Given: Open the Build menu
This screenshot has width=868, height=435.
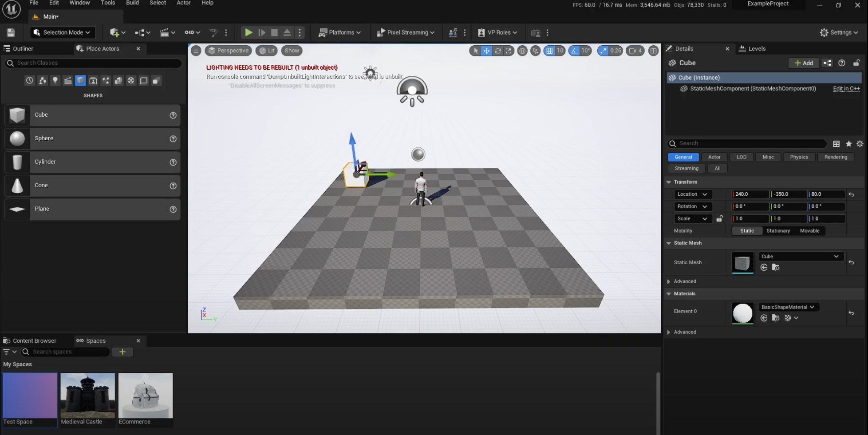Looking at the screenshot, I should tap(132, 3).
